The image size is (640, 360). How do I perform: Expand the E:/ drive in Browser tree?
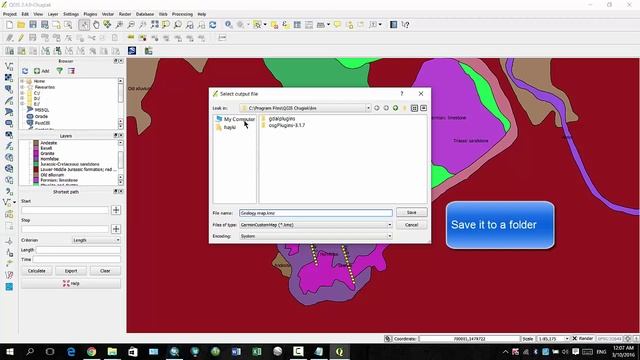point(22,104)
